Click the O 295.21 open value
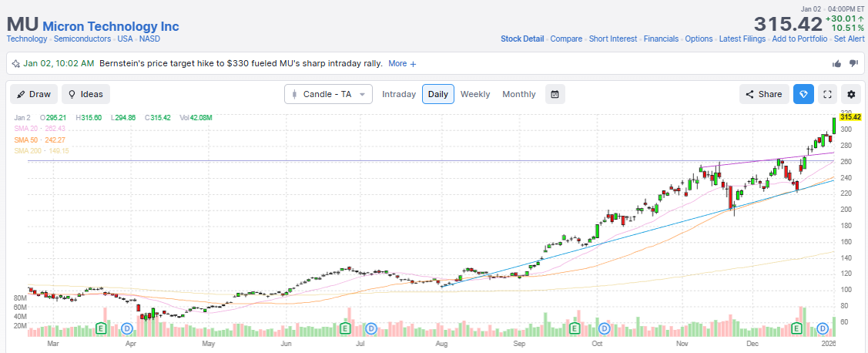This screenshot has height=353, width=868. (54, 118)
